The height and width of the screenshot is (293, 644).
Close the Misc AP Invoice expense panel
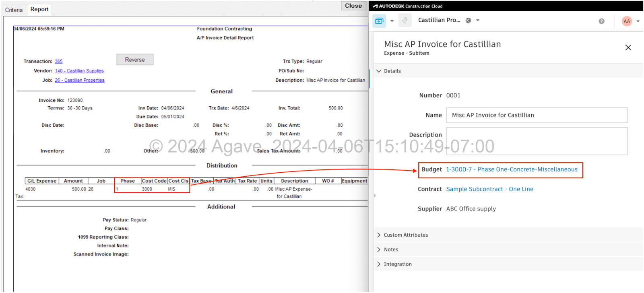pyautogui.click(x=628, y=47)
